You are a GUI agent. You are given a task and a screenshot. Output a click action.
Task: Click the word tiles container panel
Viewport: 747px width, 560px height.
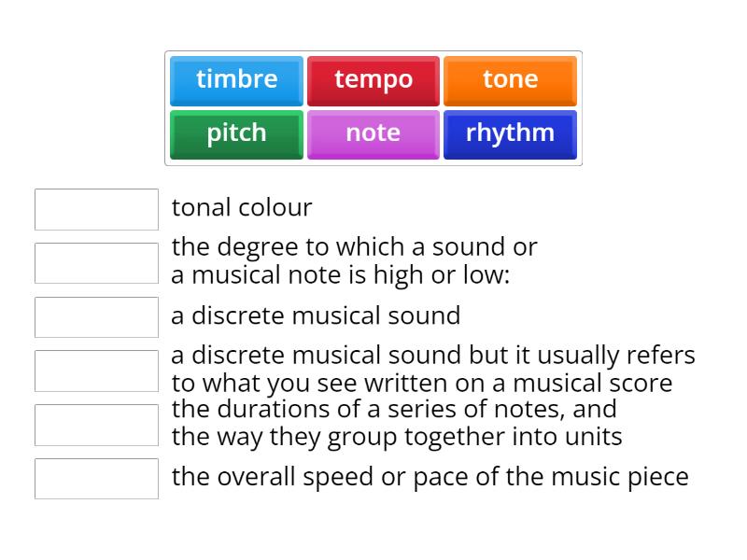pos(373,108)
